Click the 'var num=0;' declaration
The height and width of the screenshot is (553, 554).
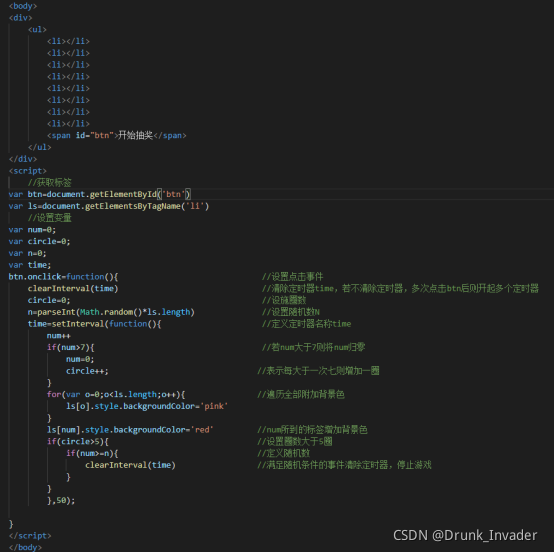(32, 230)
